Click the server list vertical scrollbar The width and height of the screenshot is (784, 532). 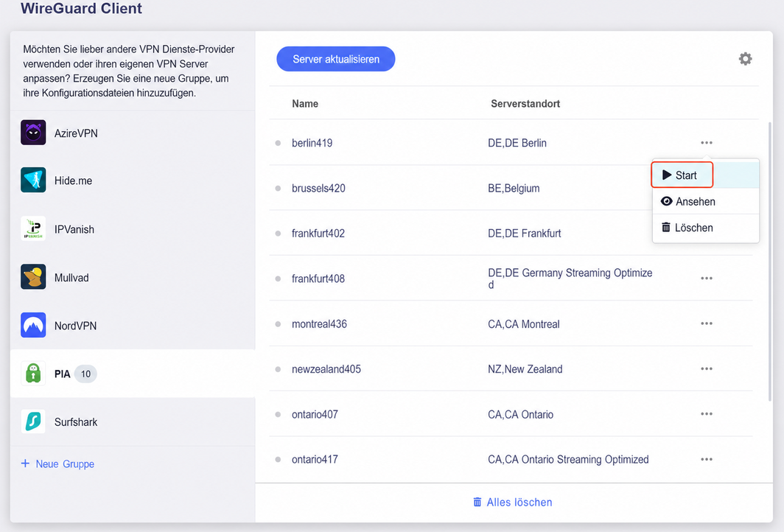coord(769,260)
